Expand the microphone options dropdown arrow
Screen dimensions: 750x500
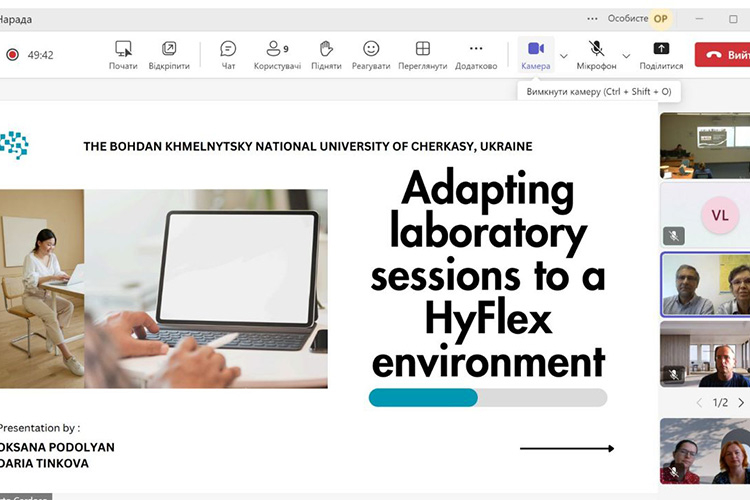pyautogui.click(x=626, y=55)
